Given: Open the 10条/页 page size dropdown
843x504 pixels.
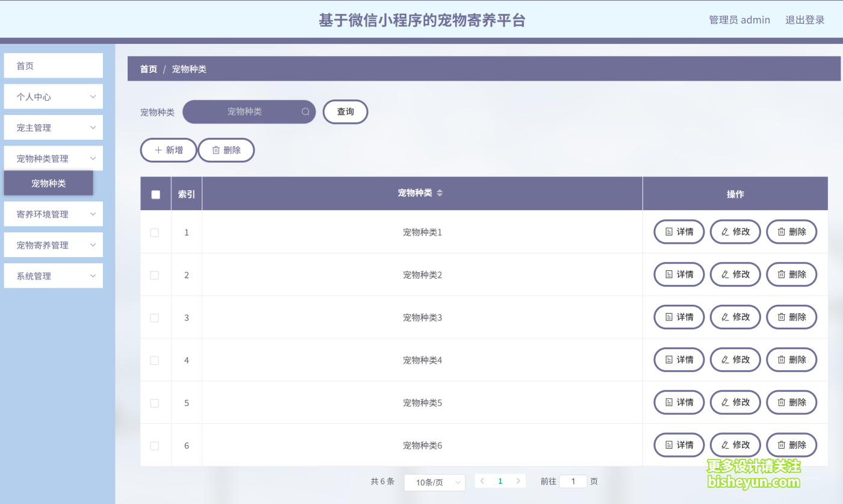Looking at the screenshot, I should point(435,482).
